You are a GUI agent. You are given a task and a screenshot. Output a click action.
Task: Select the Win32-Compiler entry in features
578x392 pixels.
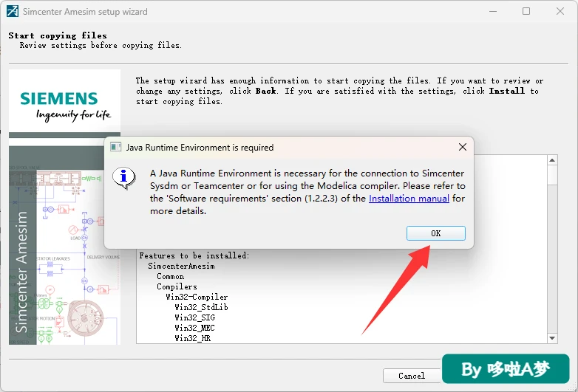[197, 297]
